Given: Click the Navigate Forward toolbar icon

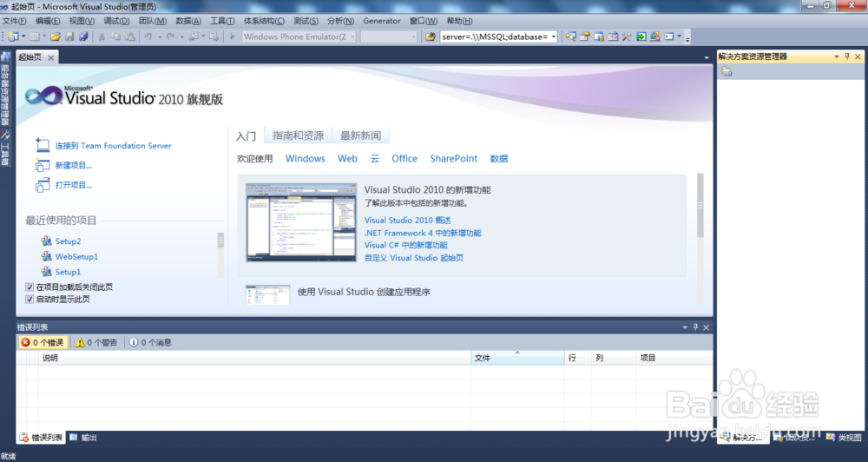Looking at the screenshot, I should pyautogui.click(x=214, y=36).
